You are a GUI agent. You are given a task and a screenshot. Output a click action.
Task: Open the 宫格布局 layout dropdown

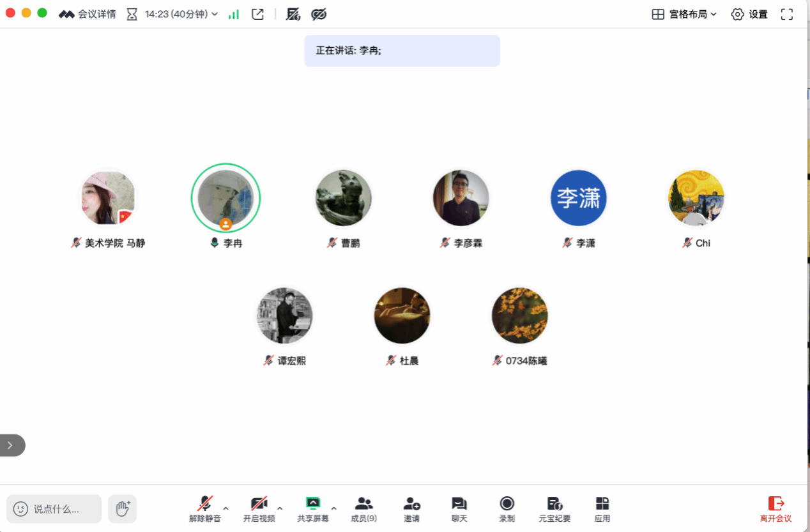click(684, 14)
